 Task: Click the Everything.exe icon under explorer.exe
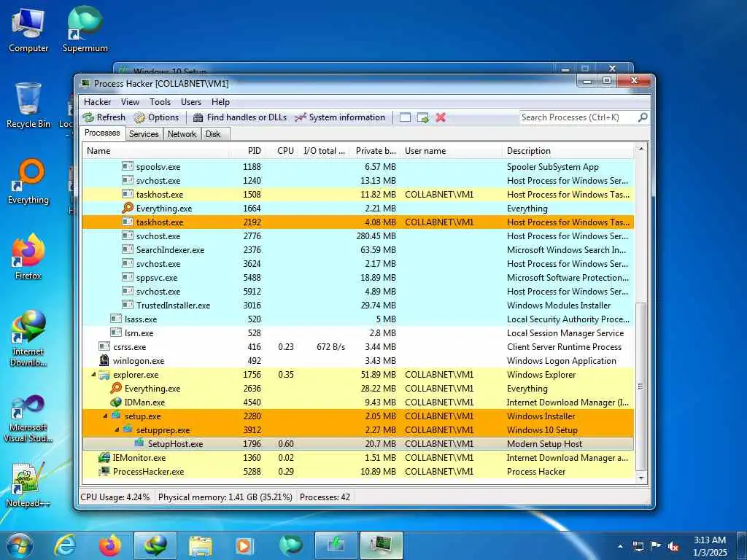pyautogui.click(x=116, y=388)
